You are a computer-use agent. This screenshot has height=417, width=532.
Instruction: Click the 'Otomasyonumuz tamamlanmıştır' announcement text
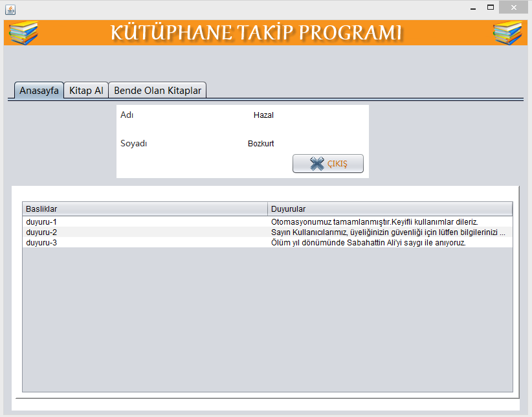[374, 222]
